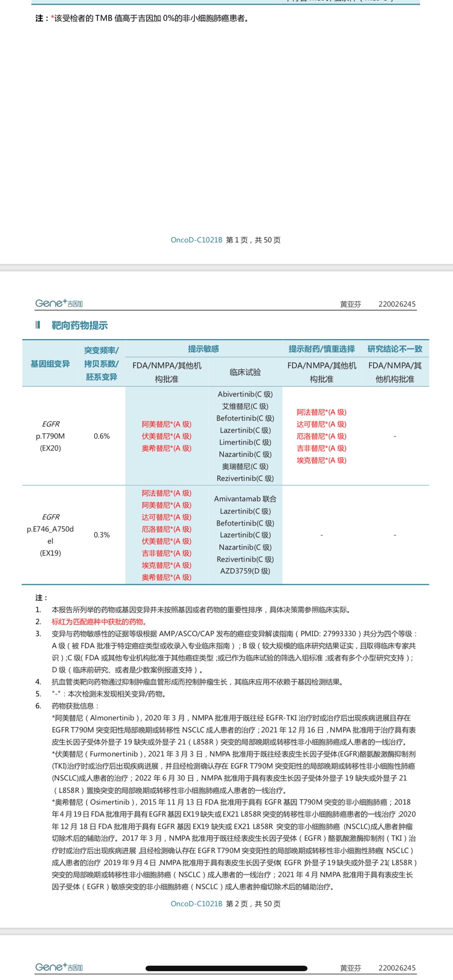453x980 pixels.
Task: Tap 埃克替尼*(A级) in the EX19 deletion row
Action: (166, 565)
